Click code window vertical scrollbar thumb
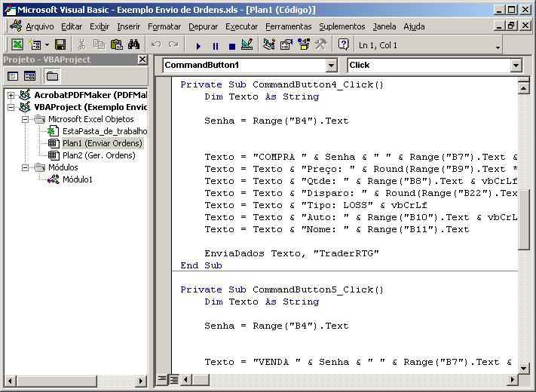Viewport: 536px width, 392px height. pyautogui.click(x=523, y=220)
